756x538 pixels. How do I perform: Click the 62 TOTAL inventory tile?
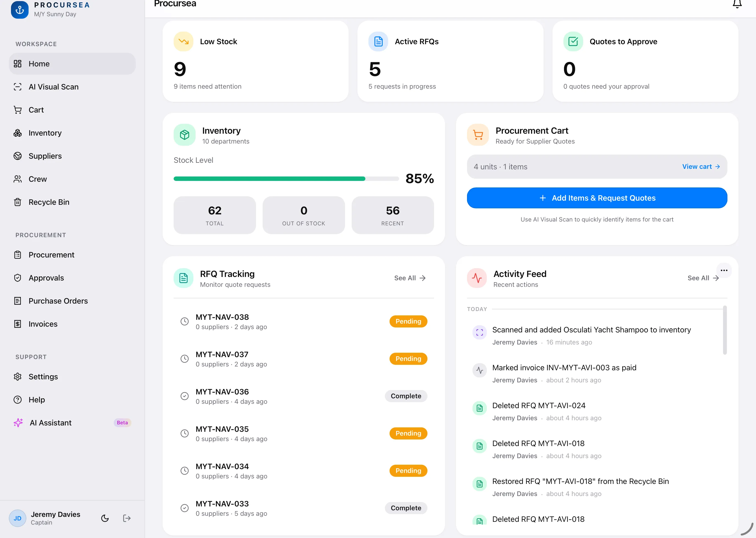pos(215,215)
